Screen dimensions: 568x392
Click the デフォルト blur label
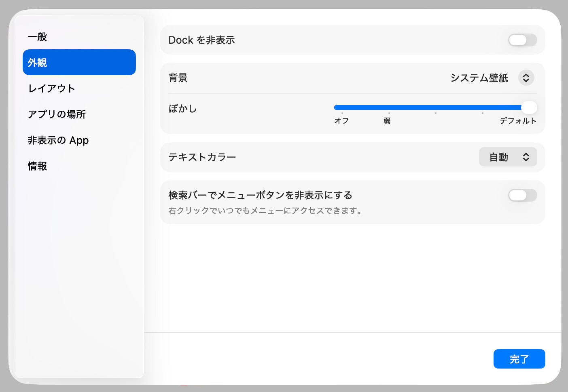(x=518, y=121)
